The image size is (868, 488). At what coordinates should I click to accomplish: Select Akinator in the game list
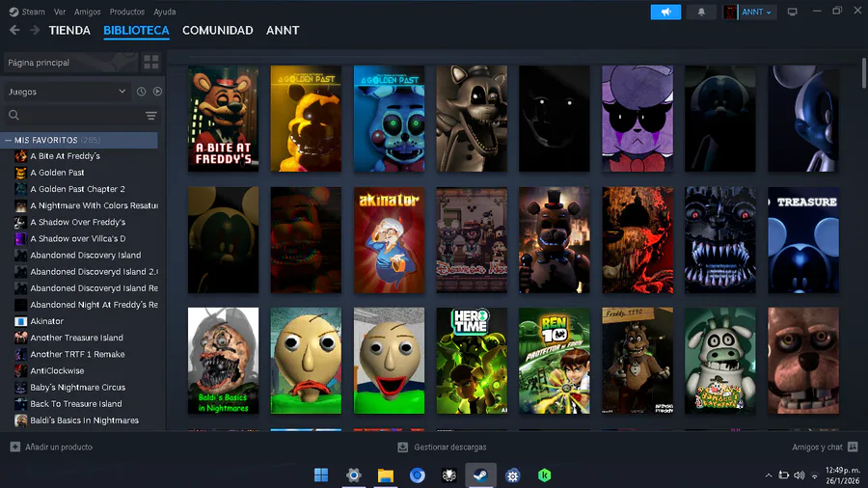(46, 321)
